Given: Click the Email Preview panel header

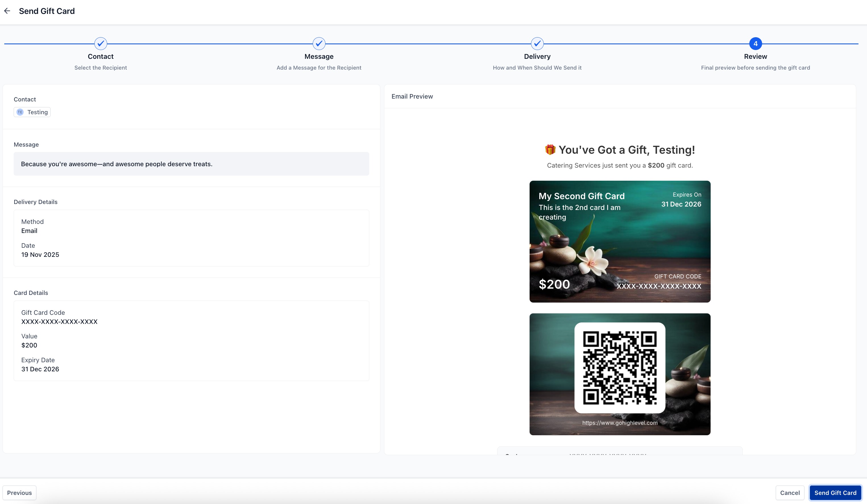Looking at the screenshot, I should (x=412, y=97).
